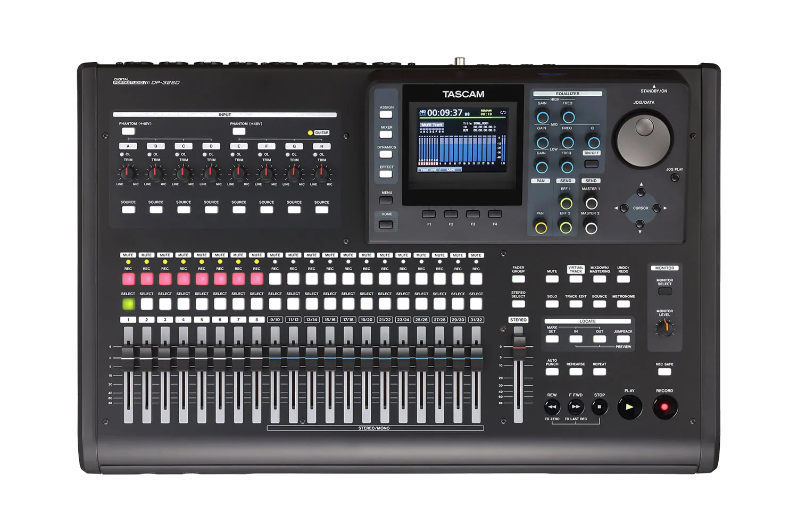Image resolution: width=798 pixels, height=532 pixels.
Task: Click the SOURCE button for input H
Action: tap(322, 210)
